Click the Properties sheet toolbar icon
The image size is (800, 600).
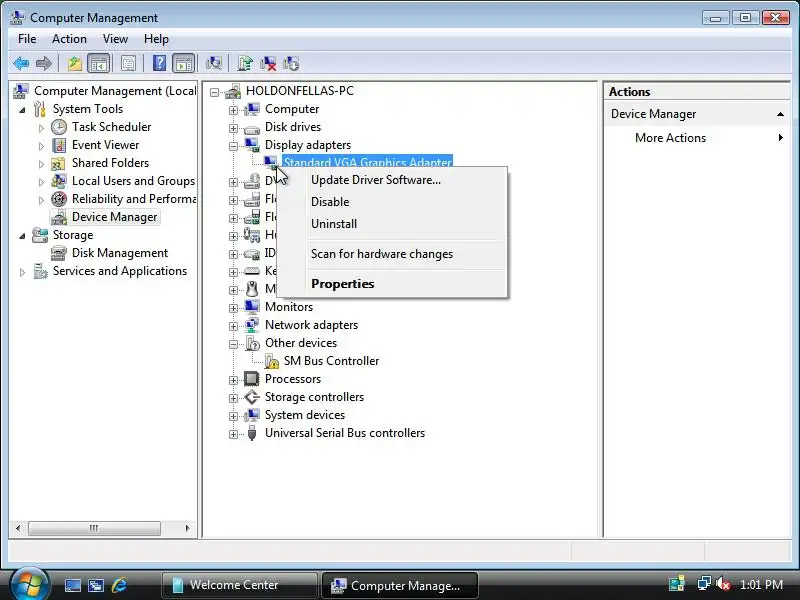pos(128,64)
